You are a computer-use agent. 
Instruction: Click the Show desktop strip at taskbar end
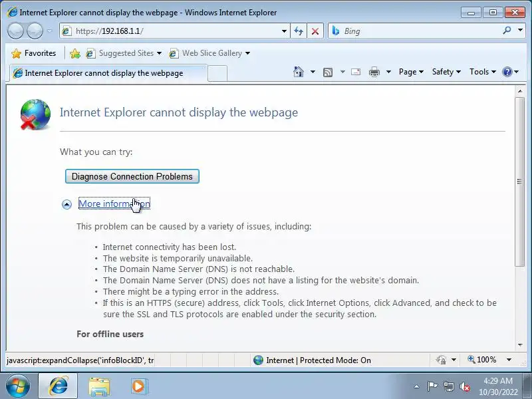point(527,386)
